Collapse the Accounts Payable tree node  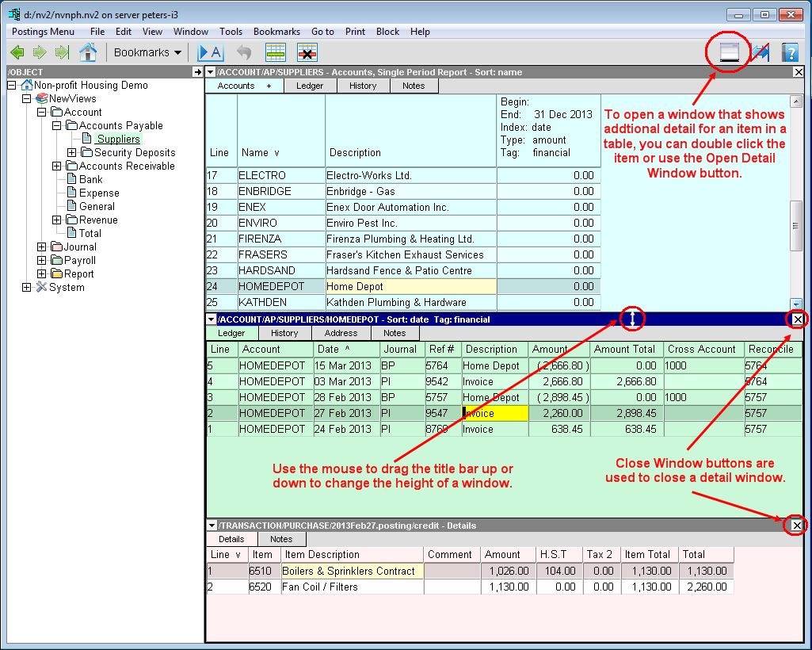tap(57, 126)
